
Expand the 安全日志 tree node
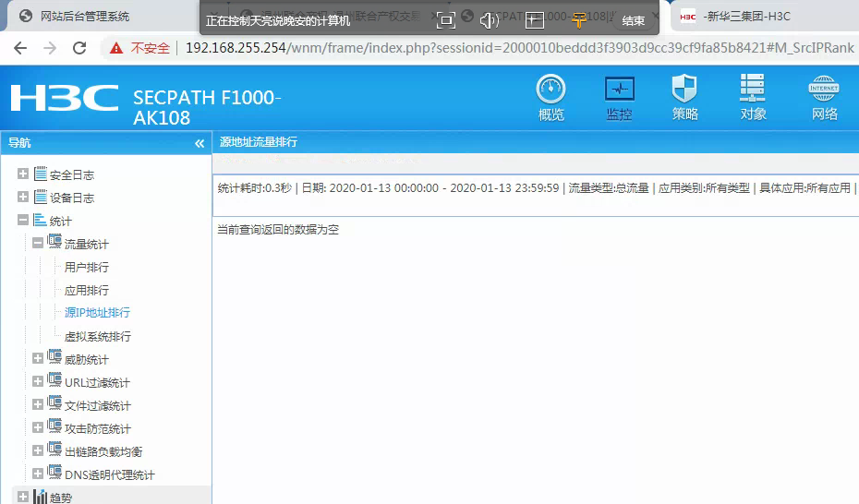(23, 174)
